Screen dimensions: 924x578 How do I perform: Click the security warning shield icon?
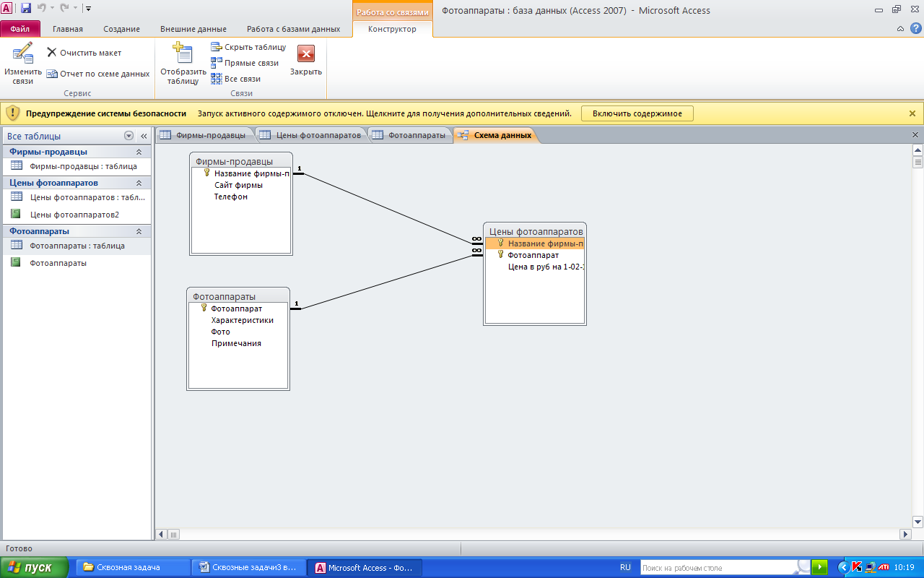pos(12,113)
